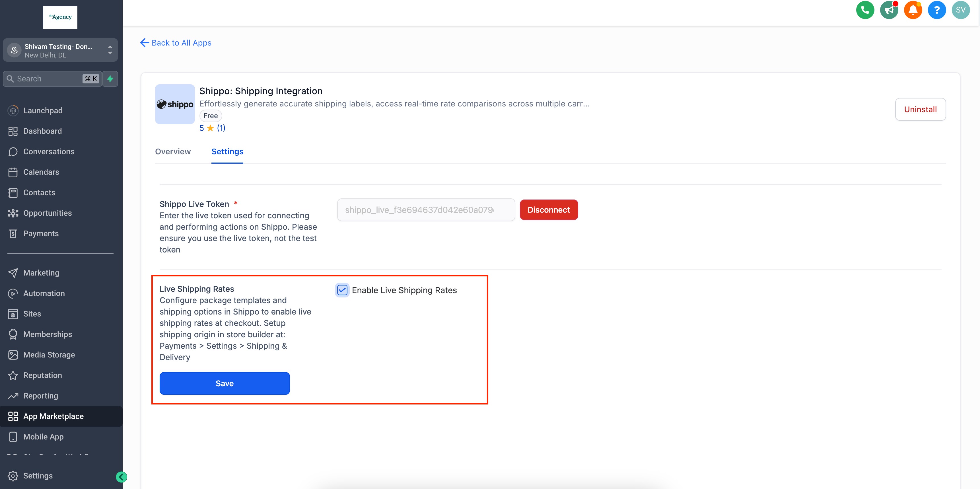
Task: Select the Settings tab
Action: (227, 151)
